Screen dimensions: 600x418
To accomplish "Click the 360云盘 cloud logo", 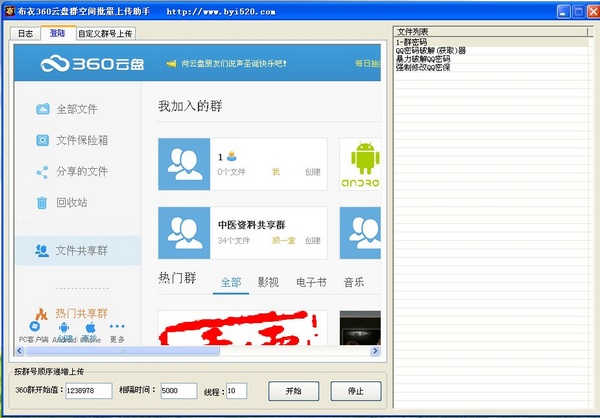I will point(92,64).
